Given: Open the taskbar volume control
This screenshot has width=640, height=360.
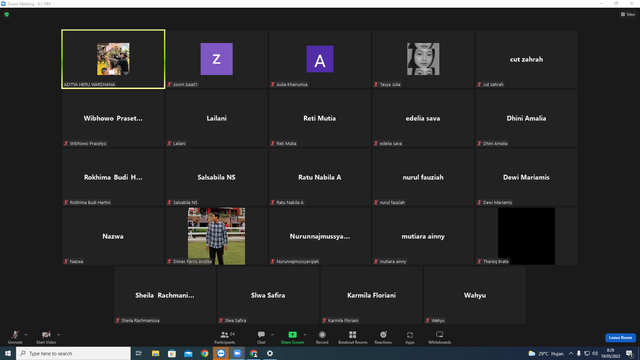Looking at the screenshot, I should coord(595,353).
